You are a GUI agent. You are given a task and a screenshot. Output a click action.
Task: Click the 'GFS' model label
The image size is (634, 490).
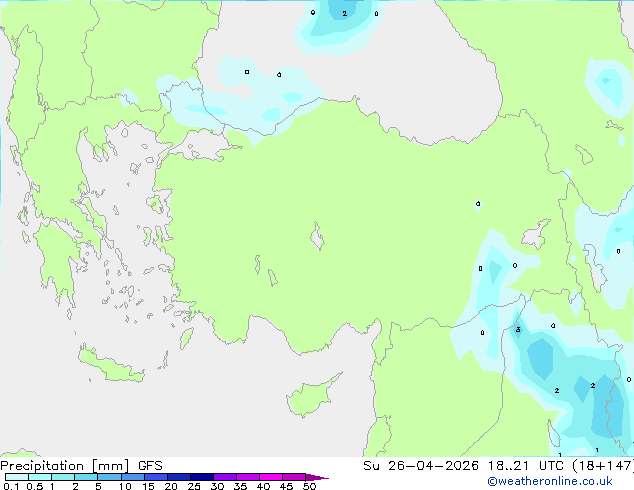(x=150, y=466)
